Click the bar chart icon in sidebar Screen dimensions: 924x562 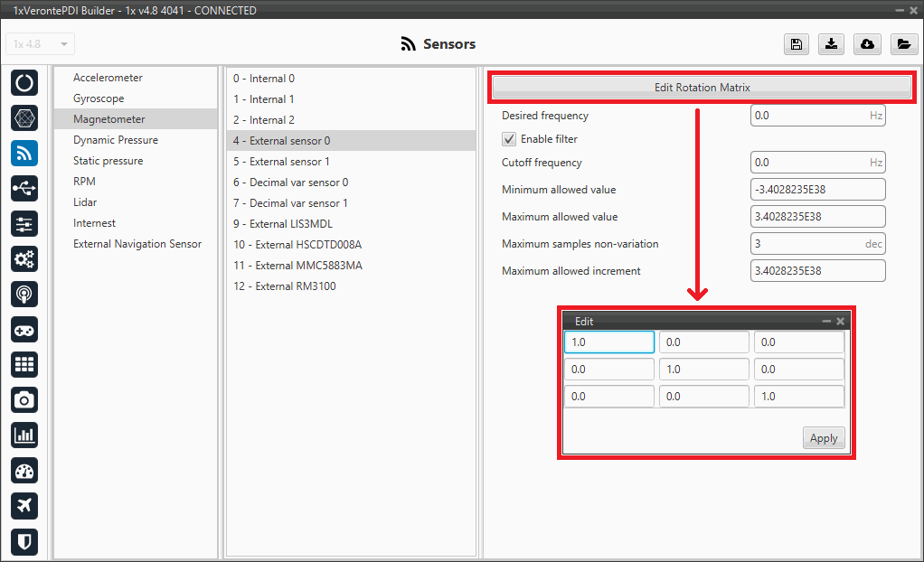24,435
